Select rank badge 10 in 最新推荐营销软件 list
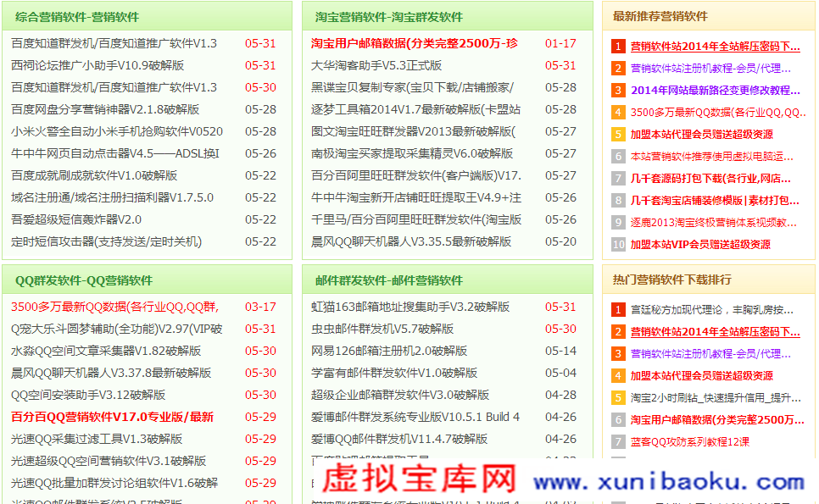The height and width of the screenshot is (504, 819). coord(618,245)
